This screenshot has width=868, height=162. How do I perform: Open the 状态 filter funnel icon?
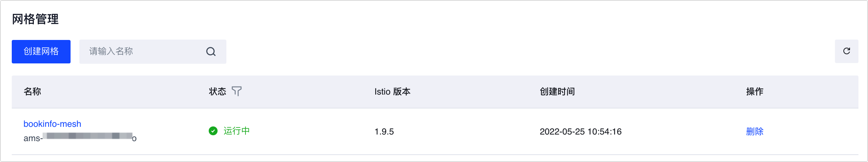tap(237, 91)
